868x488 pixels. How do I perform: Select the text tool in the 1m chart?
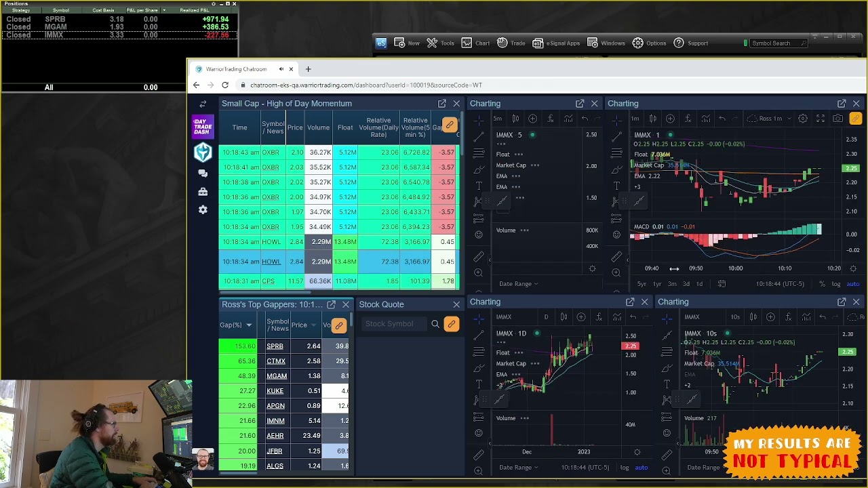(x=616, y=186)
